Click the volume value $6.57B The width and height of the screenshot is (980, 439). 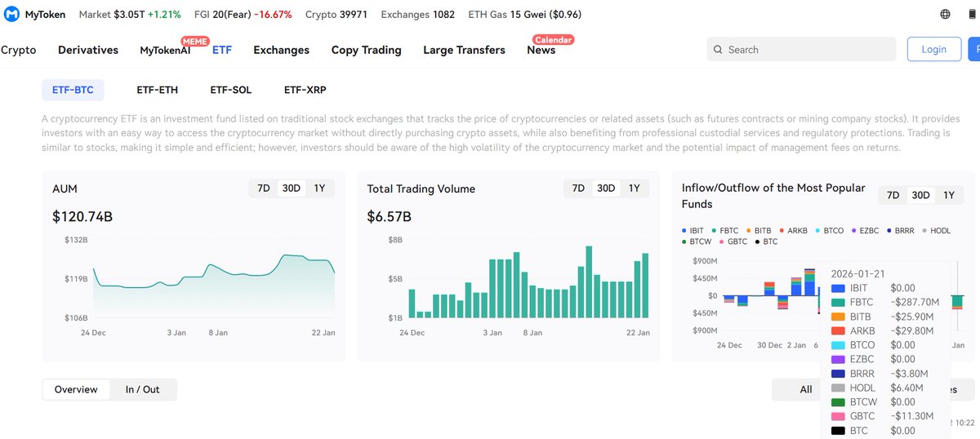coord(390,217)
